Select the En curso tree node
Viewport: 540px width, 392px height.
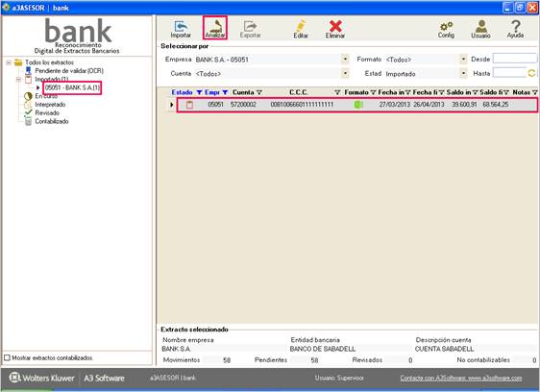[46, 96]
